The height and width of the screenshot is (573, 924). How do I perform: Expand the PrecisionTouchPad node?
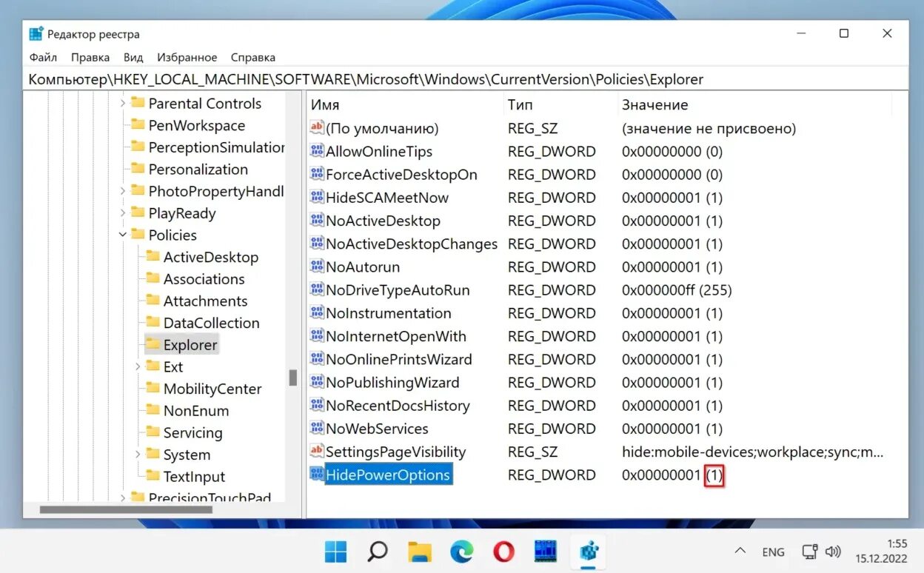(123, 498)
